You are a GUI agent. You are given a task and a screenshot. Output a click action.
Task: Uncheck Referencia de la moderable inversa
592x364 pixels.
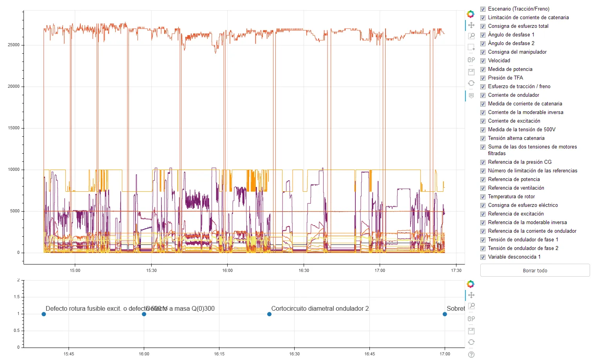[x=483, y=223]
